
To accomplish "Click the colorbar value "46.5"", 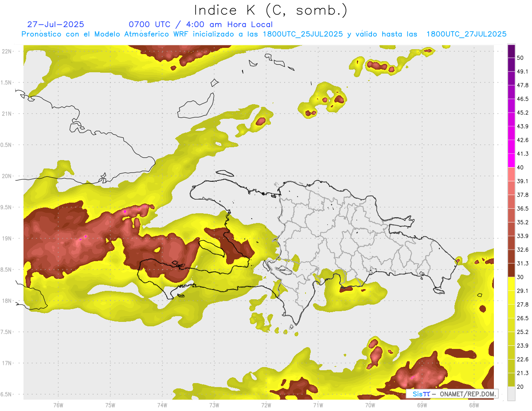I will 523,99.
